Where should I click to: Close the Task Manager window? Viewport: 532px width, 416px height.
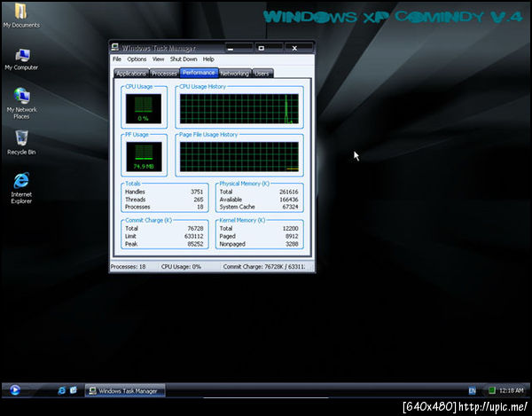(299, 48)
